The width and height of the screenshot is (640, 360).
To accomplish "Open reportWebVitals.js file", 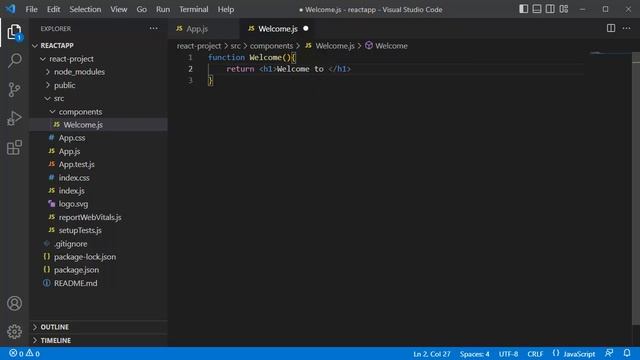I will 98,217.
